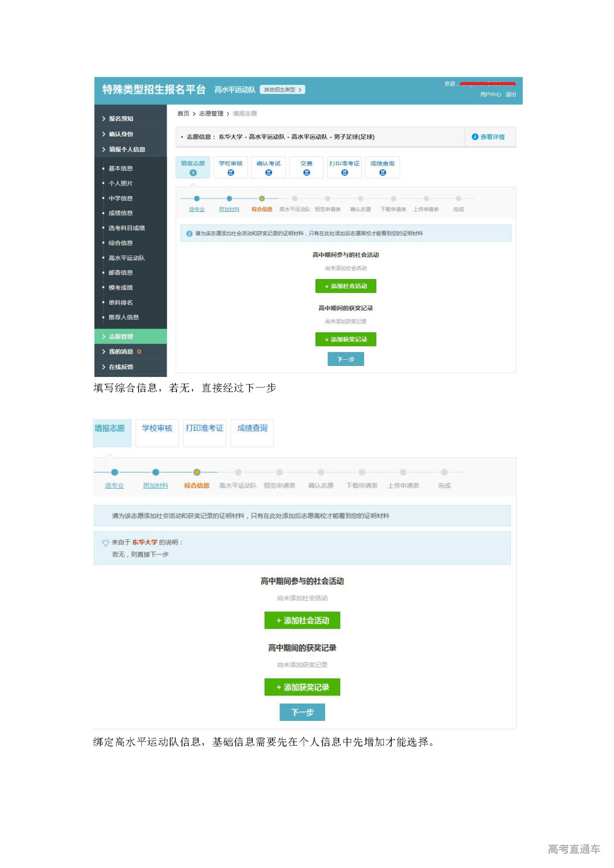The height and width of the screenshot is (868, 614).
Task: Click the icon under 确认考试 step
Action: [269, 173]
